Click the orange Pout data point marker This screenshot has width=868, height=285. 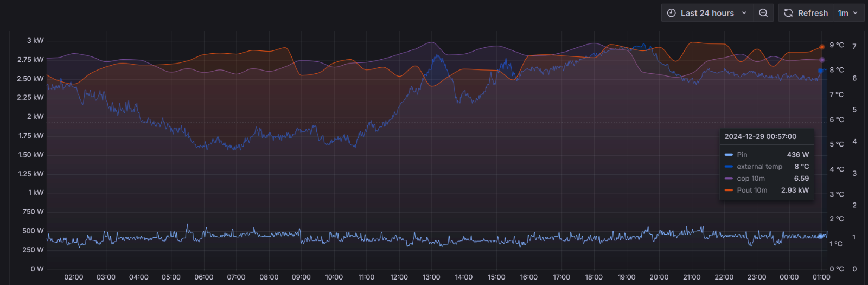point(822,47)
